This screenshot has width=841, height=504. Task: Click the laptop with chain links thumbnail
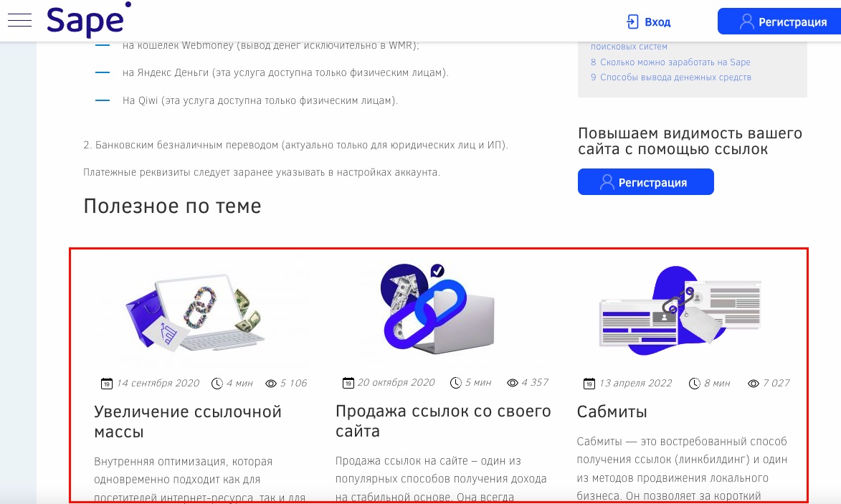(195, 312)
